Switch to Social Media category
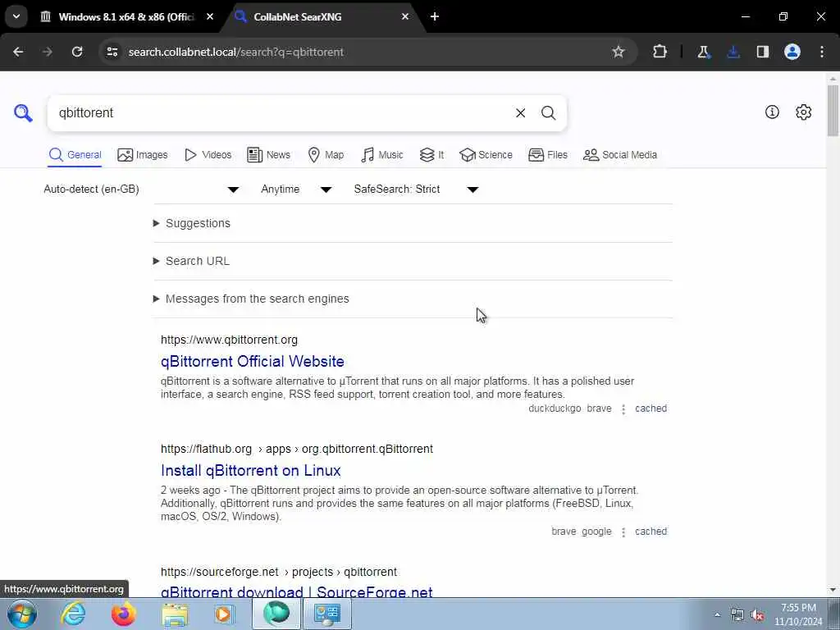840x630 pixels. [x=620, y=155]
